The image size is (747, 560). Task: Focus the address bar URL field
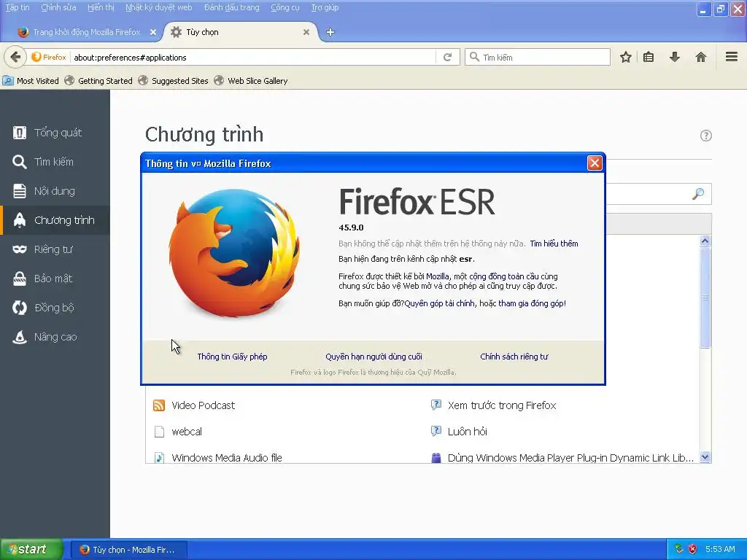pos(252,57)
